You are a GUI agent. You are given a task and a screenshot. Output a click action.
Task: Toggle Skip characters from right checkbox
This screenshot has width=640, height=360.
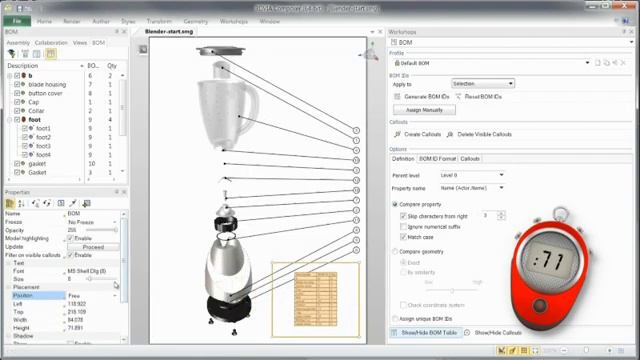pos(403,216)
